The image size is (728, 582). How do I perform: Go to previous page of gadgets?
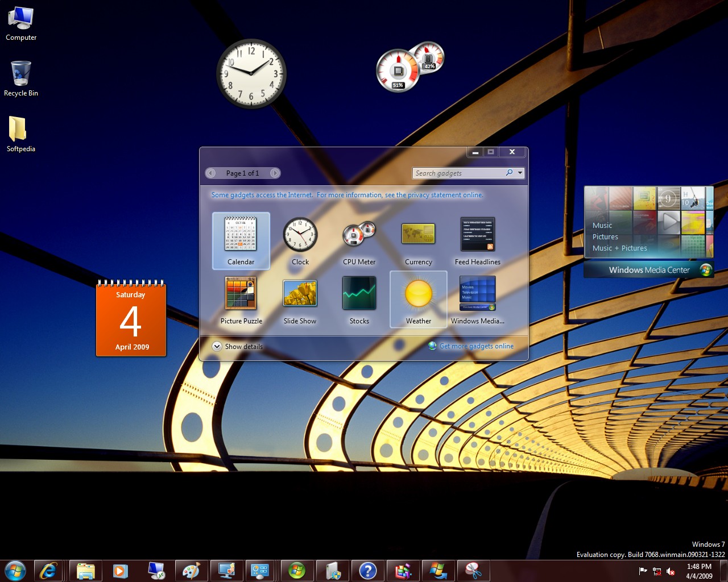211,173
